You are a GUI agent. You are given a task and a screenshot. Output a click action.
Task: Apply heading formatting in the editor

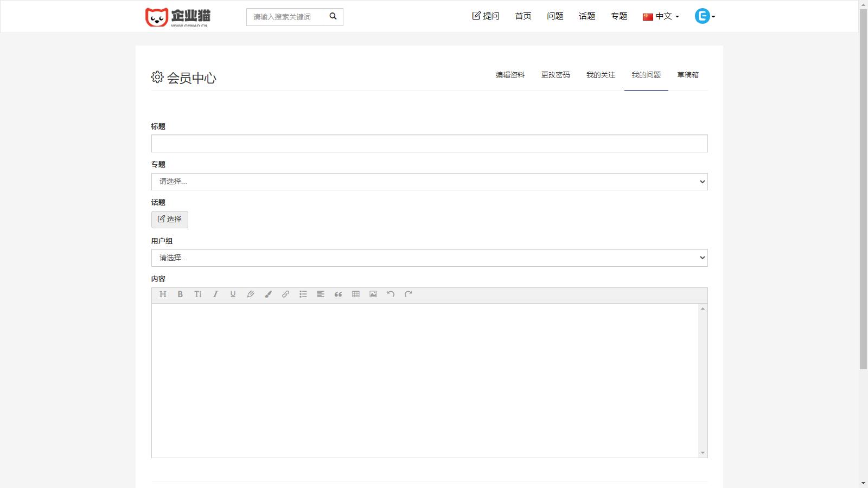tap(163, 294)
